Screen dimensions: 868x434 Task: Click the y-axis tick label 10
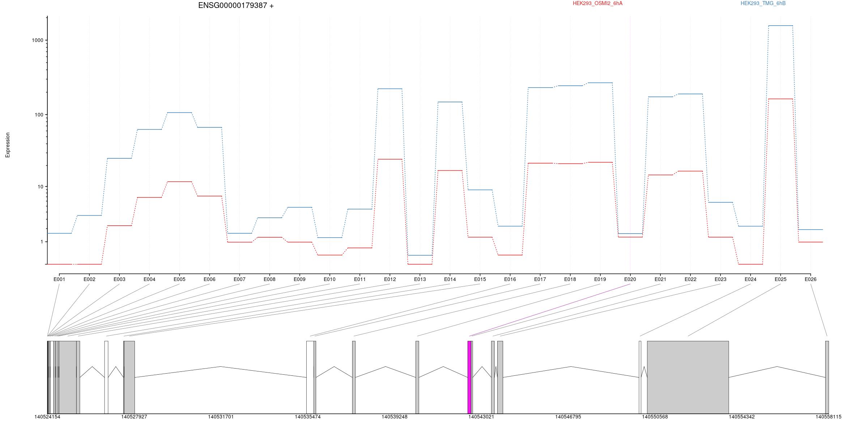tap(40, 187)
